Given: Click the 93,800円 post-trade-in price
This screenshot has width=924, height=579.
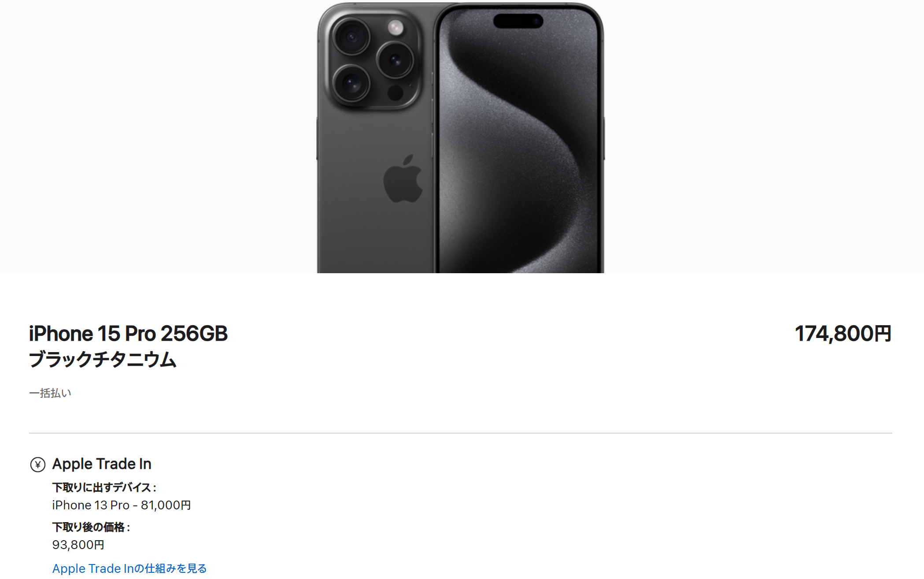Looking at the screenshot, I should (78, 545).
